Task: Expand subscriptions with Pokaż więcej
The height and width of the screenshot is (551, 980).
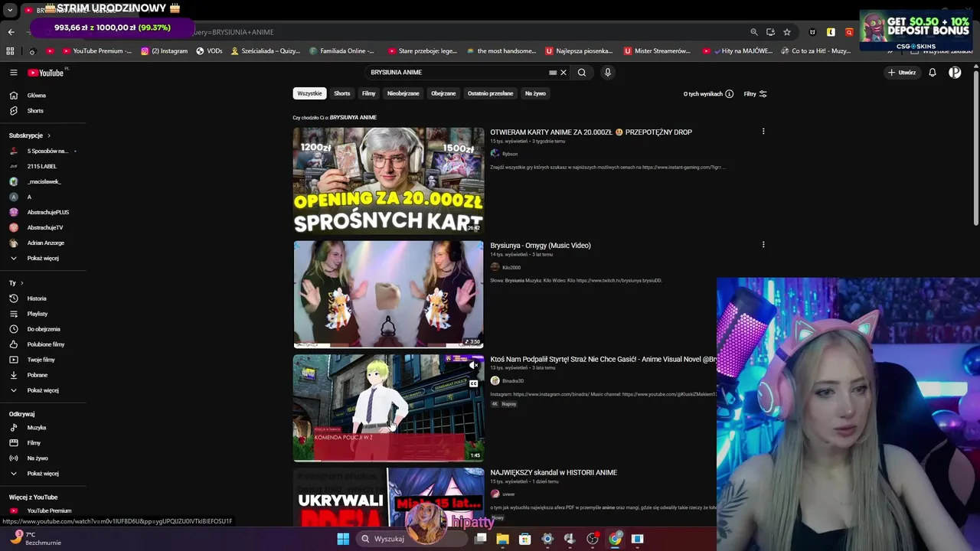Action: point(43,258)
